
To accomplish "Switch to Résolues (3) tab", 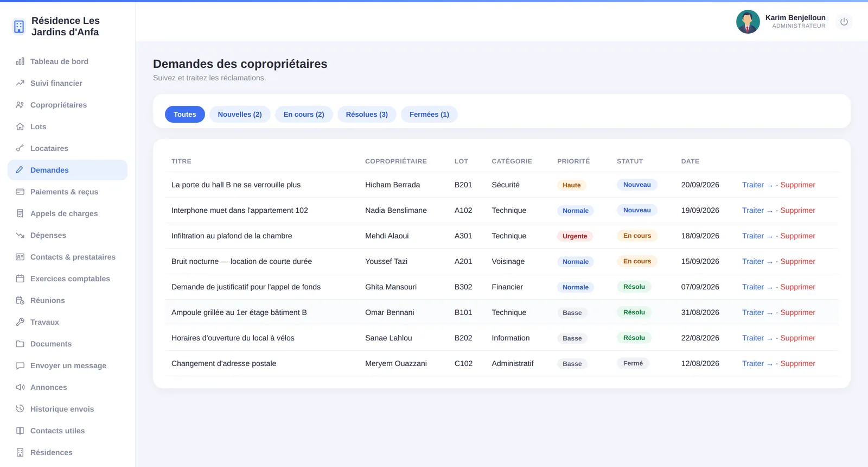I will pyautogui.click(x=367, y=114).
